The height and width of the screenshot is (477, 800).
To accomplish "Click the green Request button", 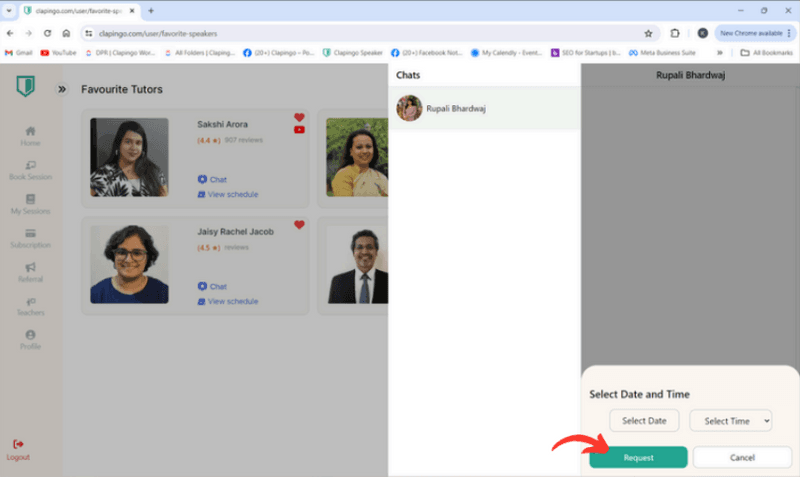I will [x=638, y=457].
